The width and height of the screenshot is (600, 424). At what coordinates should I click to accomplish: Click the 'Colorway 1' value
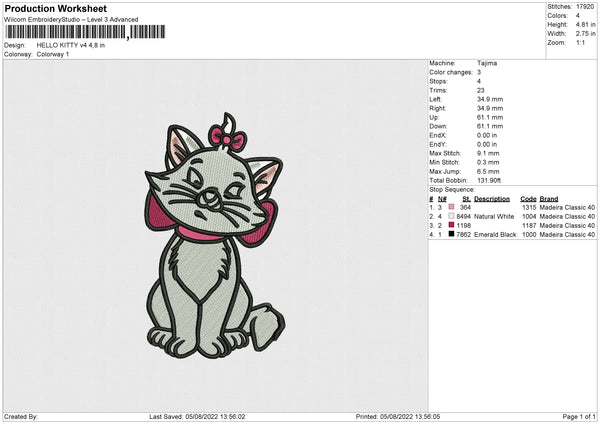coord(53,54)
